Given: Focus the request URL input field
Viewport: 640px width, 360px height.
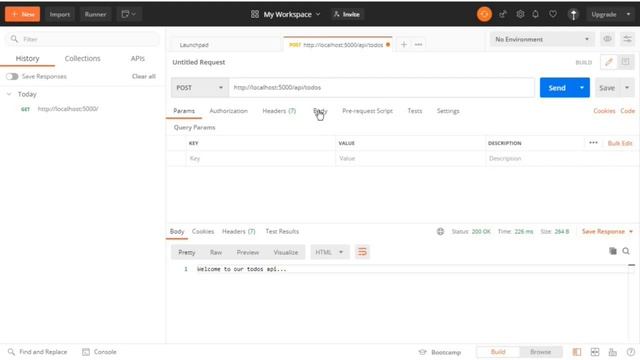Looking at the screenshot, I should point(382,87).
